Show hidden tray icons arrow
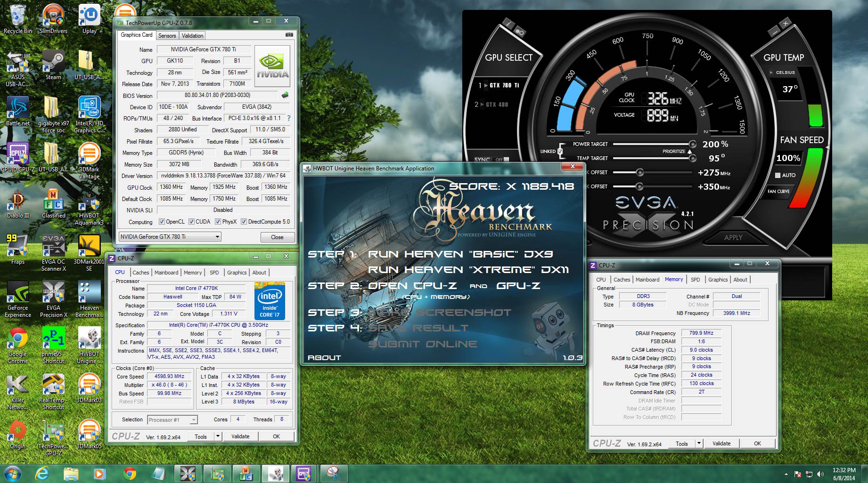Viewport: 868px width, 483px height. (x=786, y=474)
